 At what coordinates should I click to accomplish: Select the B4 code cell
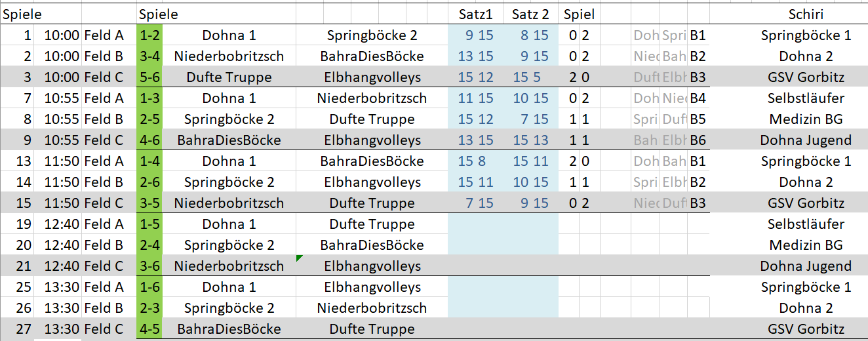tap(698, 98)
